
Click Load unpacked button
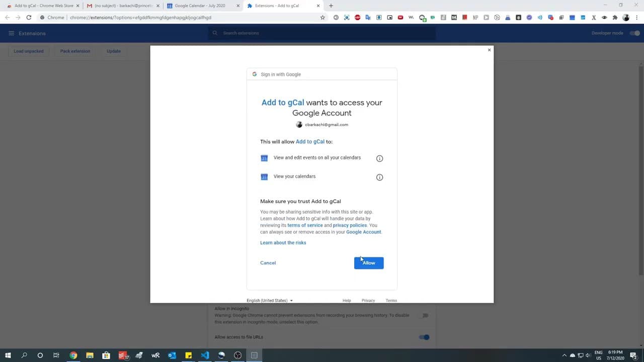(29, 51)
